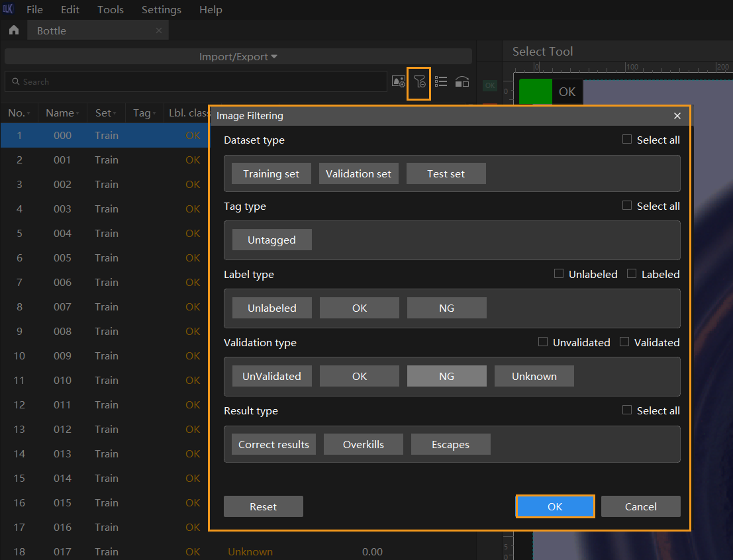Sort by the No. column
The image size is (733, 560).
[19, 113]
